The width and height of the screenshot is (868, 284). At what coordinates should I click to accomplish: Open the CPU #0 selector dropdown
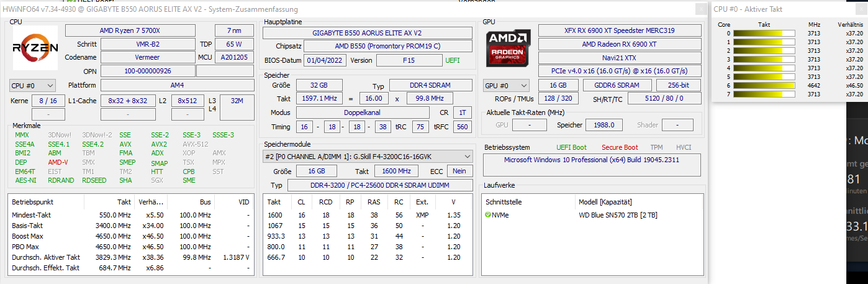coord(32,85)
